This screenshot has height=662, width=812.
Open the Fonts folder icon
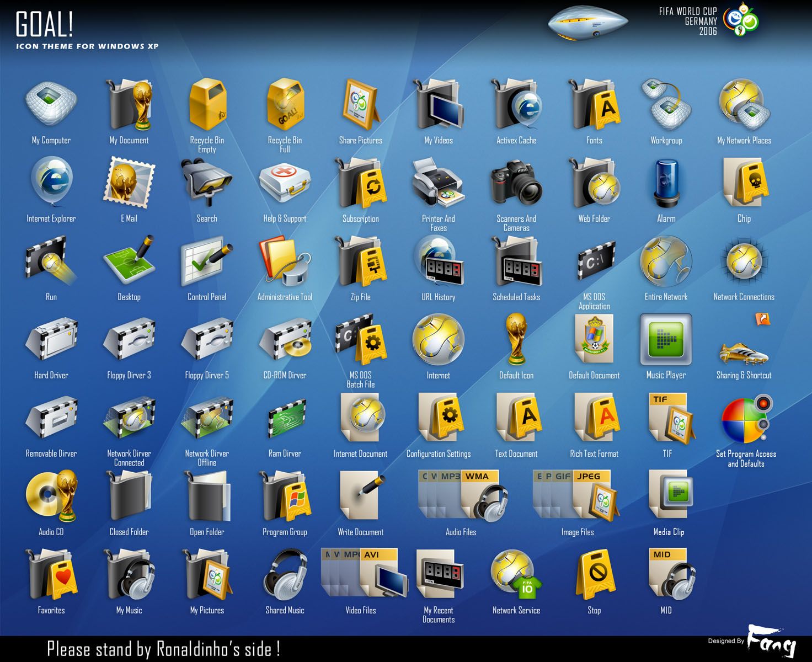pyautogui.click(x=594, y=104)
